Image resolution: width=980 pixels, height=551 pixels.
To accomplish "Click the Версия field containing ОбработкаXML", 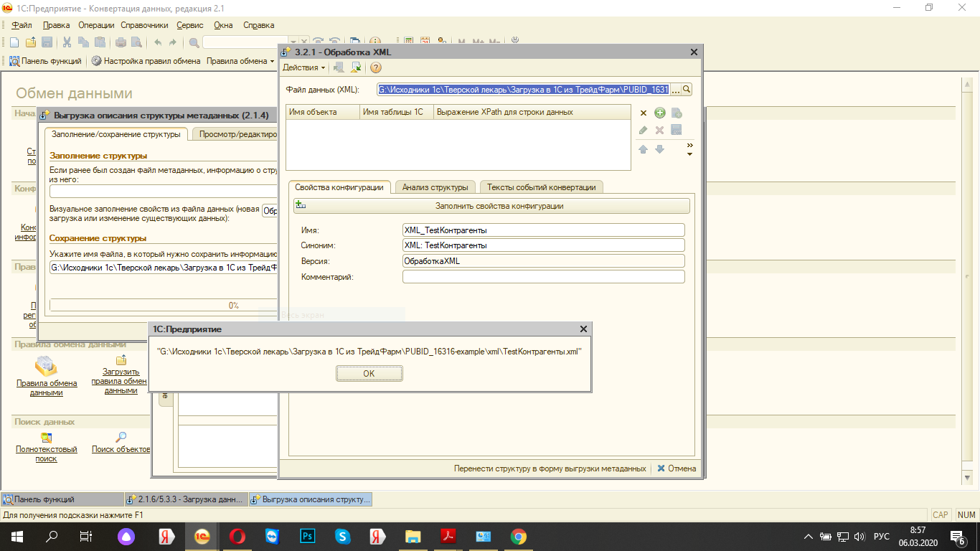I will (544, 261).
